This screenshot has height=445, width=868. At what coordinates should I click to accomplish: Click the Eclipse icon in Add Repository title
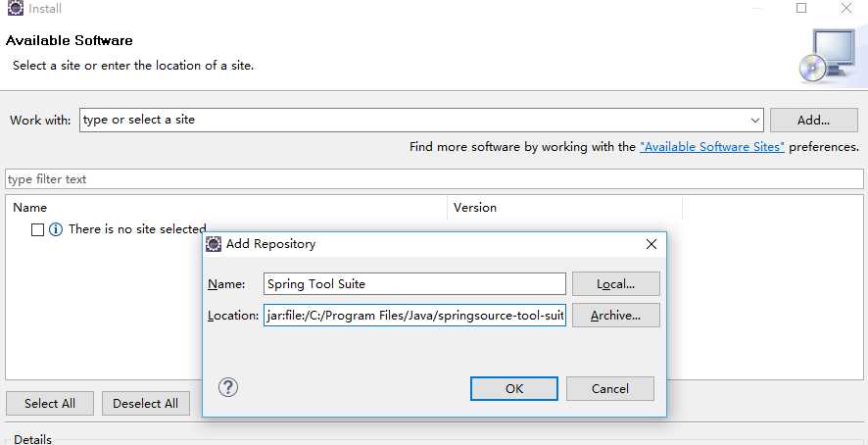(214, 244)
